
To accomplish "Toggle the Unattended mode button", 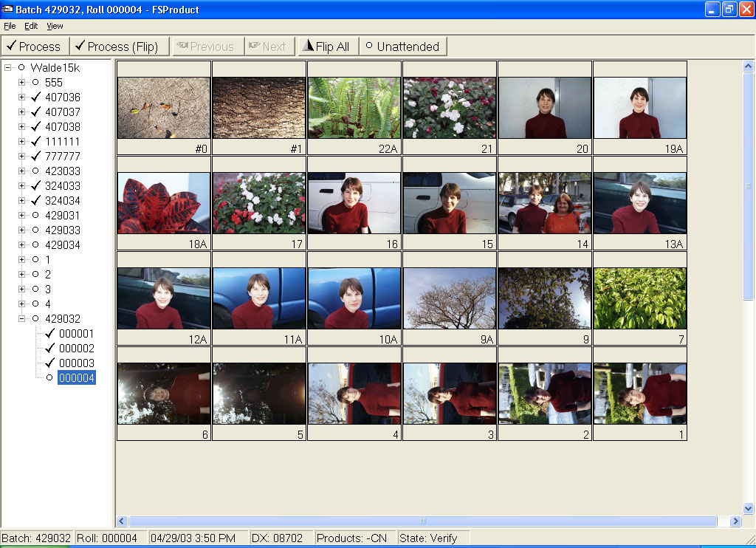I will pyautogui.click(x=402, y=47).
